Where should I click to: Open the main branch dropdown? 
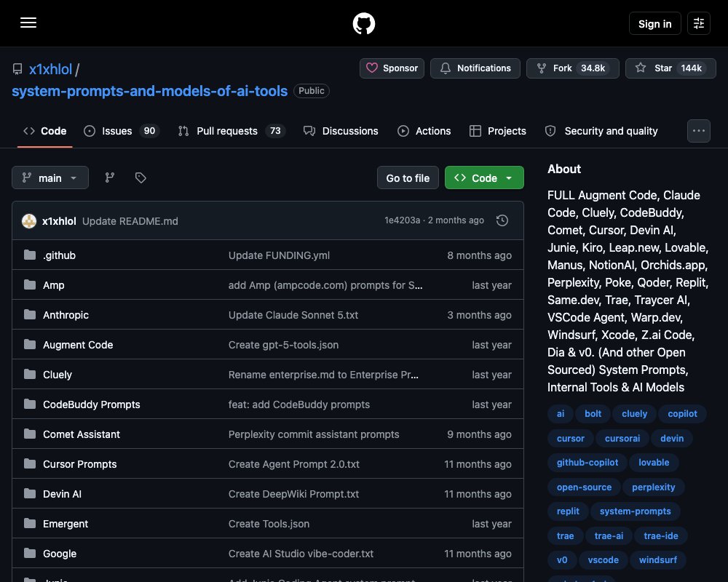[50, 178]
